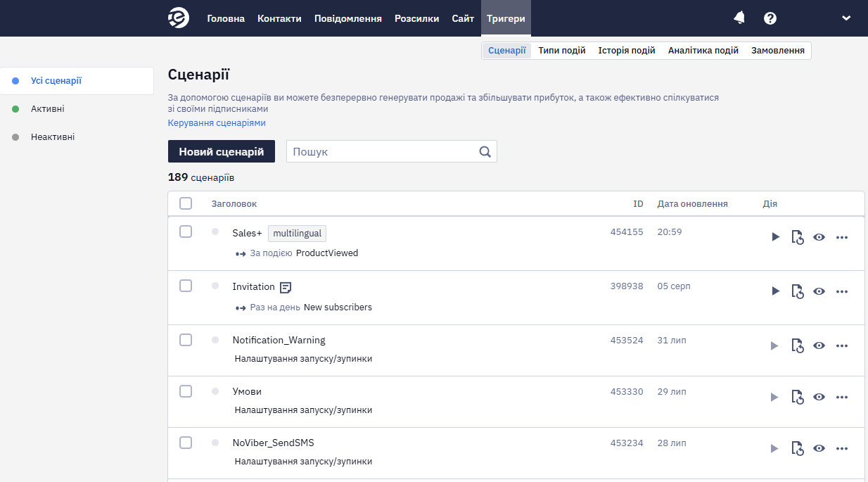Open more actions menu for NoViber_SendSMS
Viewport: 868px width, 482px height.
coord(842,448)
